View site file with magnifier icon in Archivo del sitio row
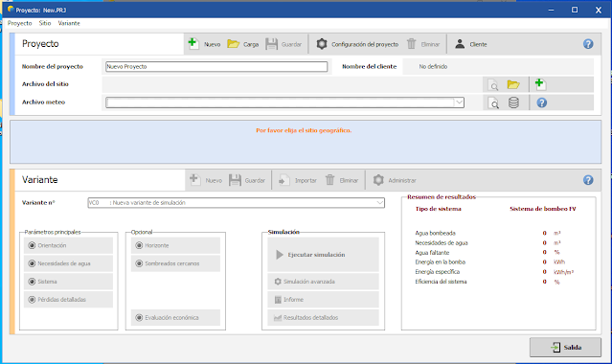Screen dimensions: 612x364 click(493, 84)
